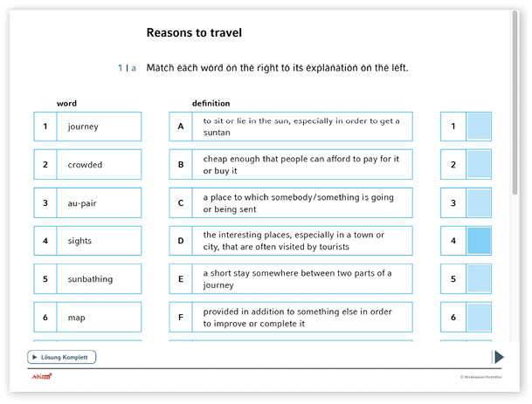Click the 'au-pair' word box
The width and height of the screenshot is (532, 404).
[87, 202]
